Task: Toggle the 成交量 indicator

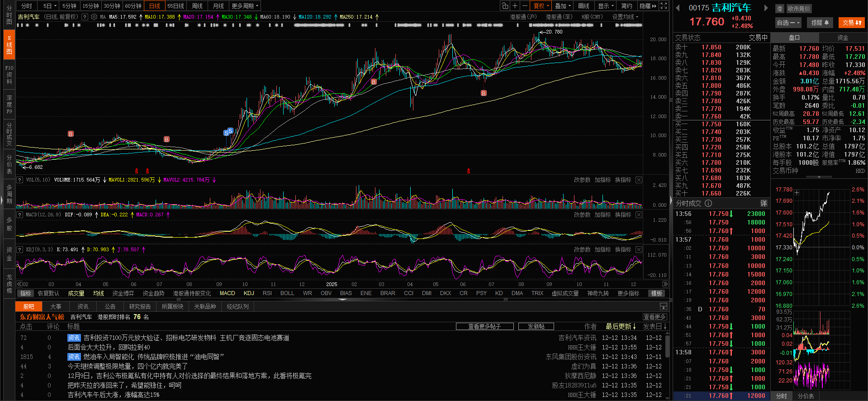Action: (x=76, y=293)
